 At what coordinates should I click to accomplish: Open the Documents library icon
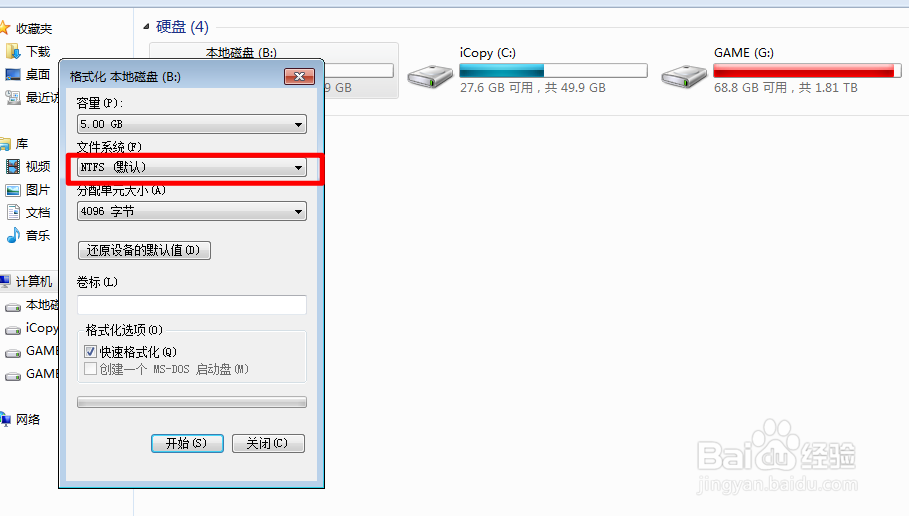pyautogui.click(x=13, y=212)
